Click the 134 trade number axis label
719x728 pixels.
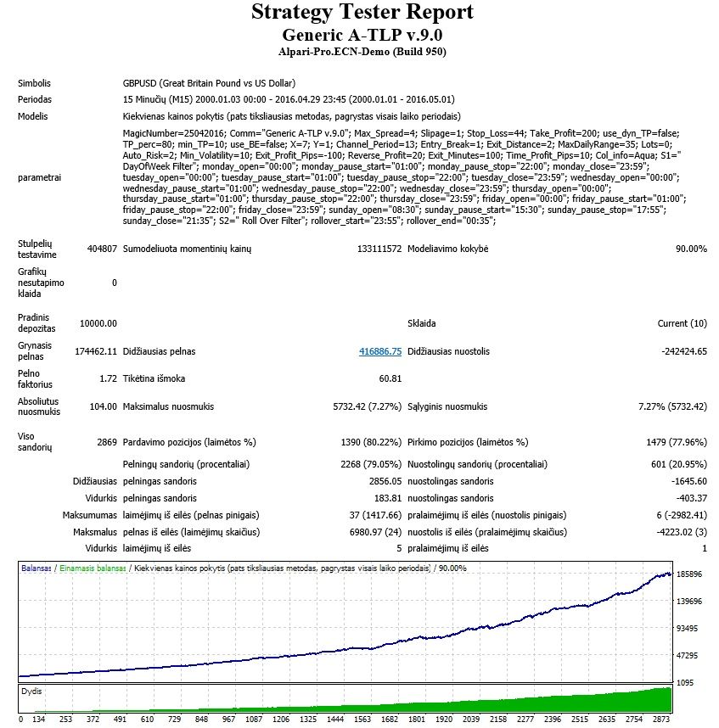pos(38,720)
